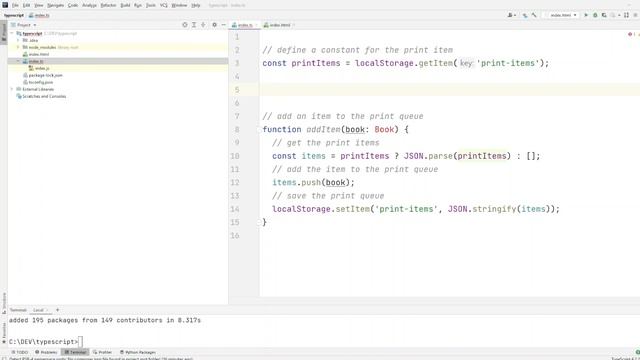Image resolution: width=640 pixels, height=360 pixels.
Task: Select tsconfig.json in project tree
Action: pyautogui.click(x=40, y=82)
